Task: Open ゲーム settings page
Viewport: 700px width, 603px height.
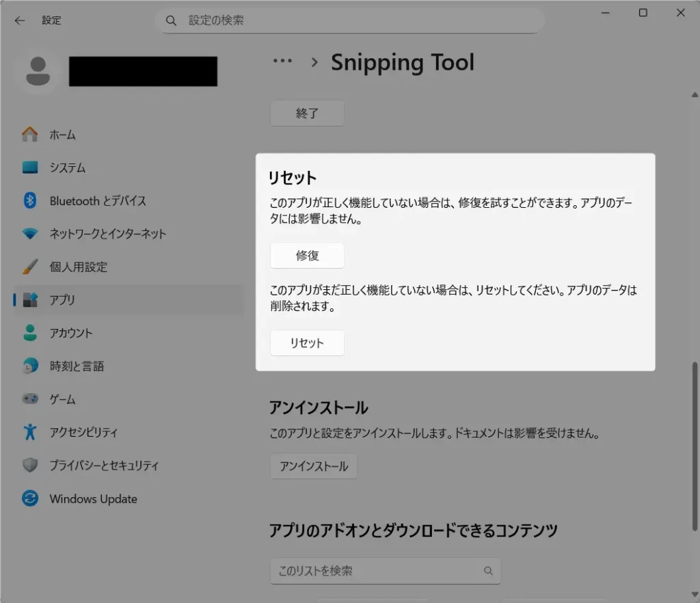Action: coord(129,399)
